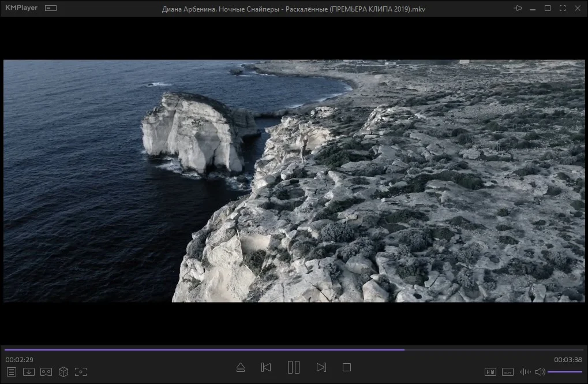Open the KMPlayer logo menu

pos(21,8)
